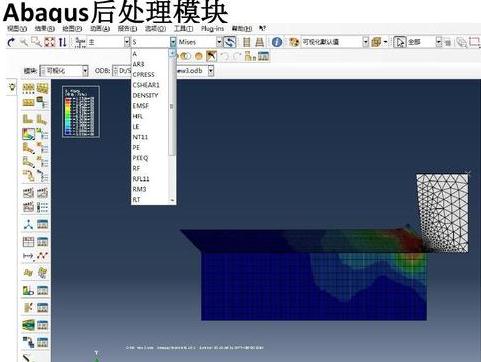Select CSHEAR1 in the variable list
481x362 pixels.
tap(146, 85)
